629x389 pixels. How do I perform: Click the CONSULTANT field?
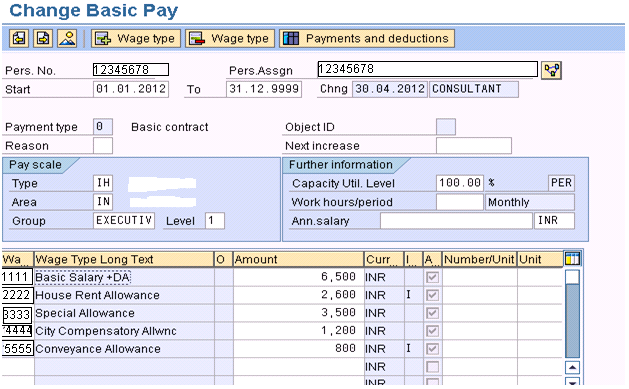click(x=473, y=89)
